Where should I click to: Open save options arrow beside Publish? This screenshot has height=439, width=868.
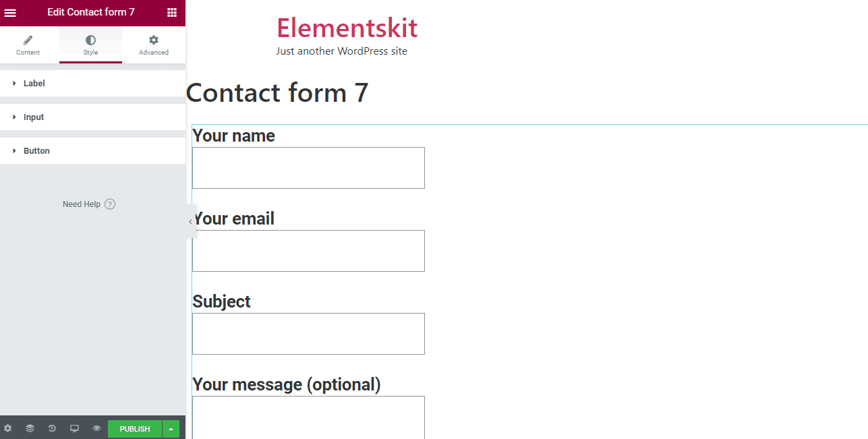pos(171,429)
